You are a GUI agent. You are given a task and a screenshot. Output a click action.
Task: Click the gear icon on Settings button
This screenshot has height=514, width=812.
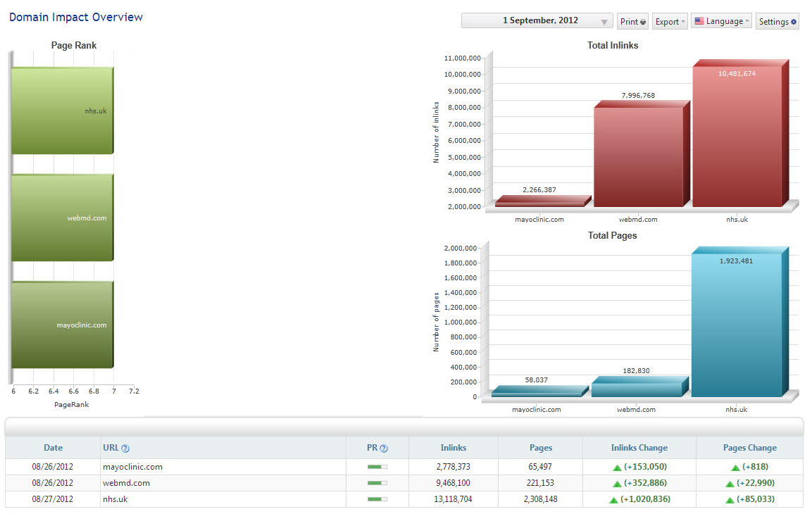click(794, 22)
